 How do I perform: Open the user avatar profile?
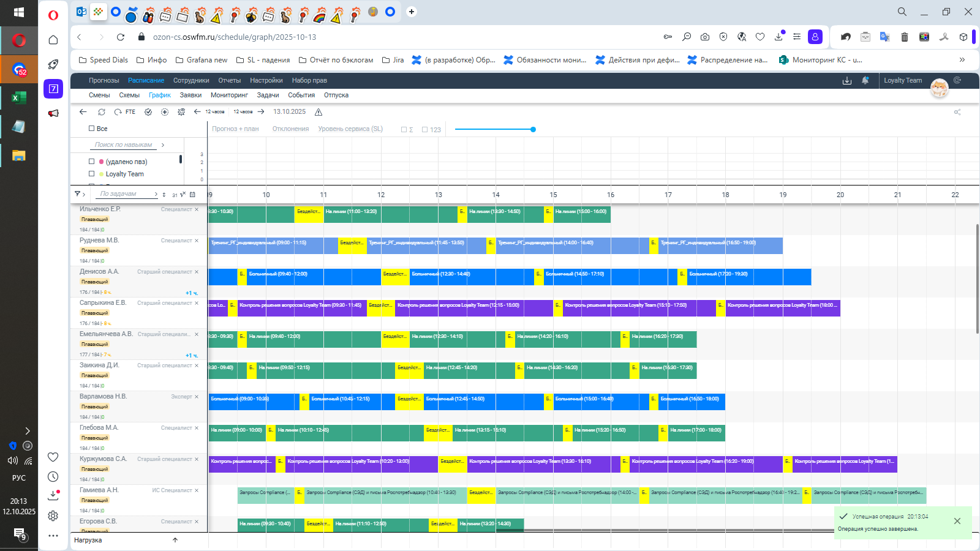point(939,88)
